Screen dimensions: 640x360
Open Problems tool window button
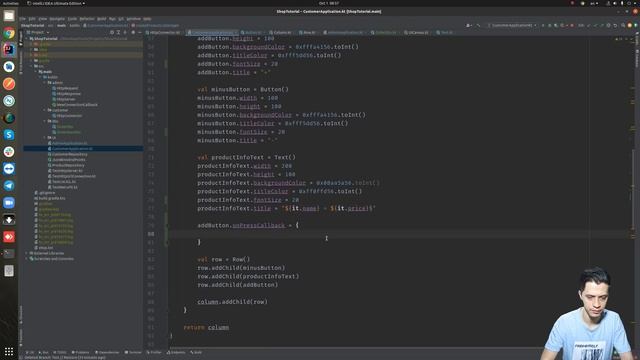[80, 352]
